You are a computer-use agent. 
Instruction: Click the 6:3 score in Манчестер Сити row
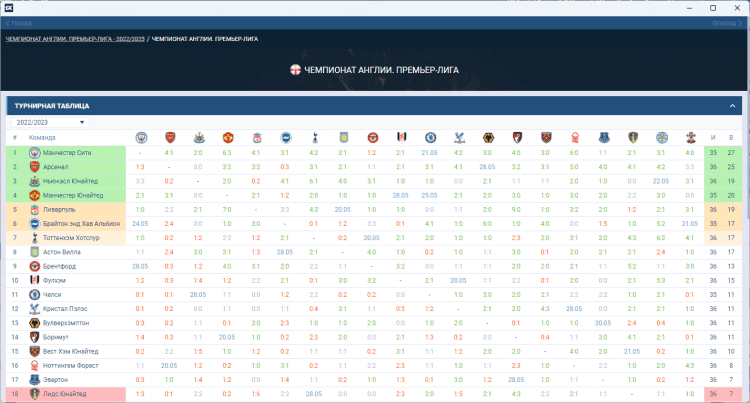227,152
